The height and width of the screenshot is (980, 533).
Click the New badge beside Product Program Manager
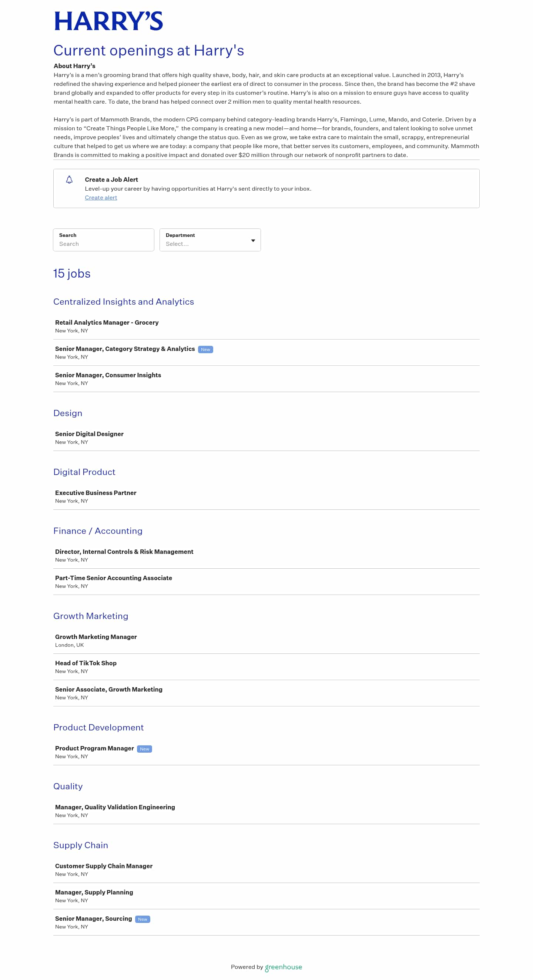click(x=145, y=749)
